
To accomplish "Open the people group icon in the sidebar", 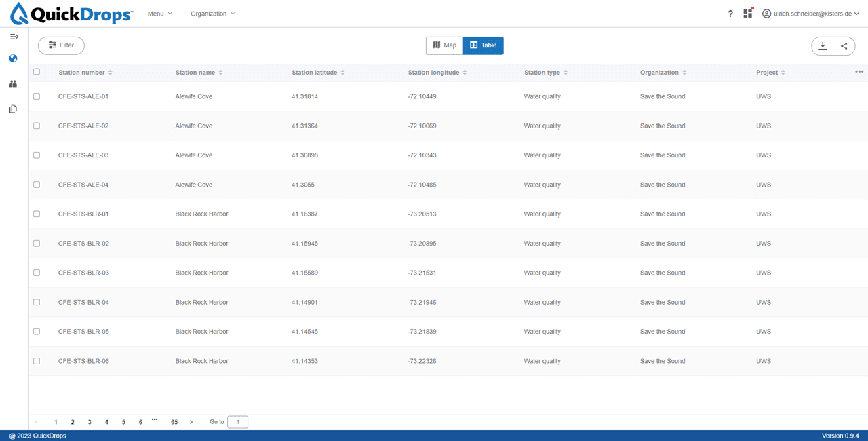I will (x=13, y=84).
